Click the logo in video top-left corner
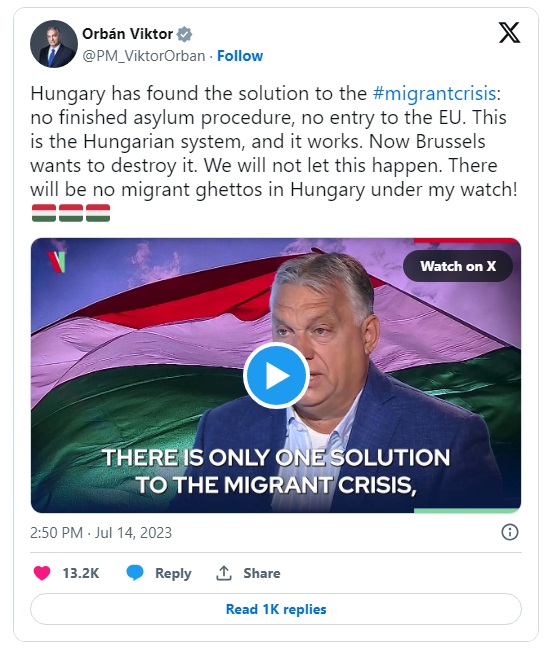 (56, 261)
